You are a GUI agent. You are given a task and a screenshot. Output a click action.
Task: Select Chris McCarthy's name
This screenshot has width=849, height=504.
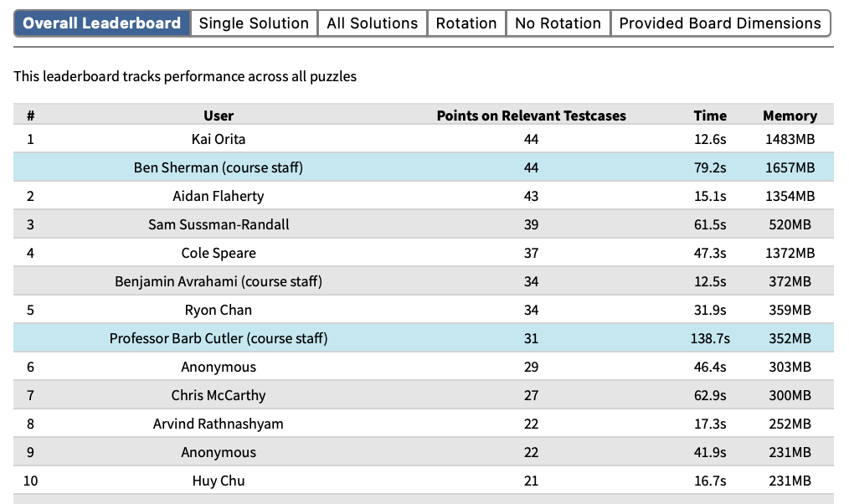pyautogui.click(x=219, y=395)
